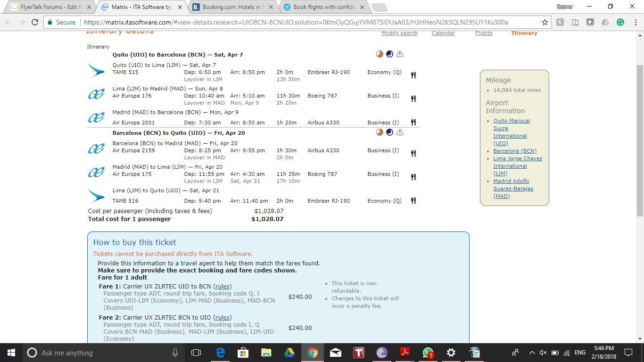The image size is (644, 362).
Task: Open Microsoft Edge from the taskbar
Action: click(x=220, y=353)
